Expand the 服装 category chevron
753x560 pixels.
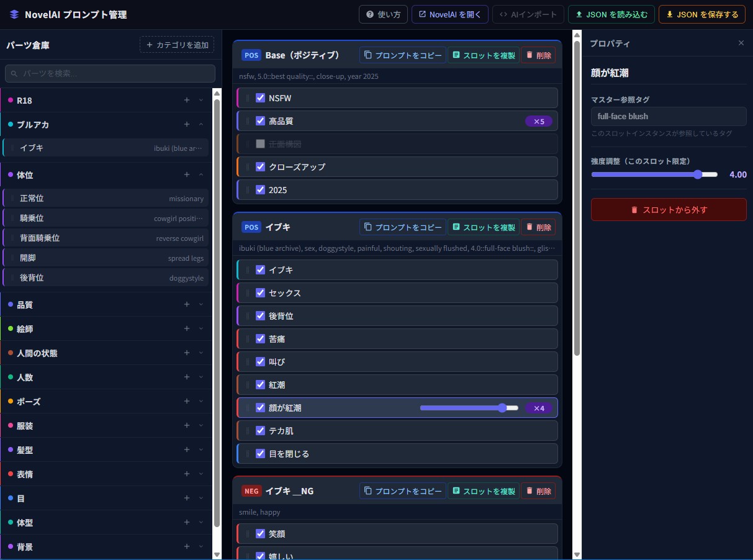pos(201,425)
